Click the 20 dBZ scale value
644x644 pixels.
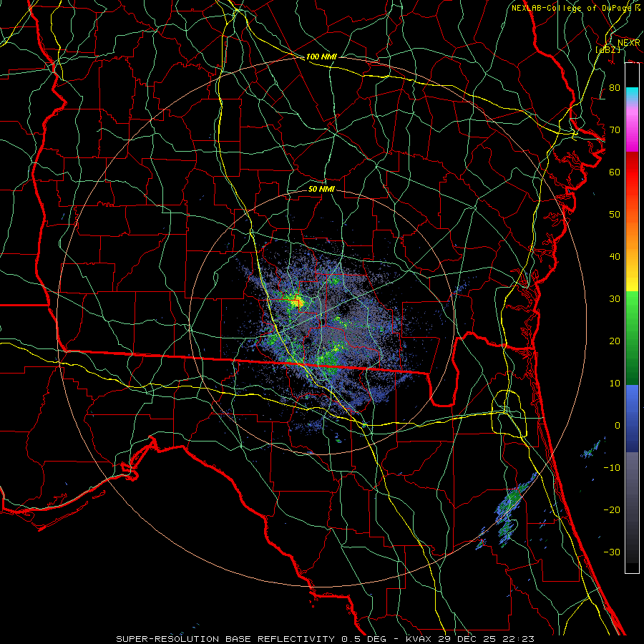point(615,341)
